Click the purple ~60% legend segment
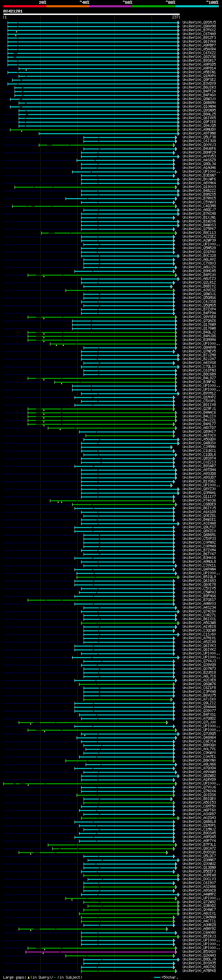 coord(111,6)
